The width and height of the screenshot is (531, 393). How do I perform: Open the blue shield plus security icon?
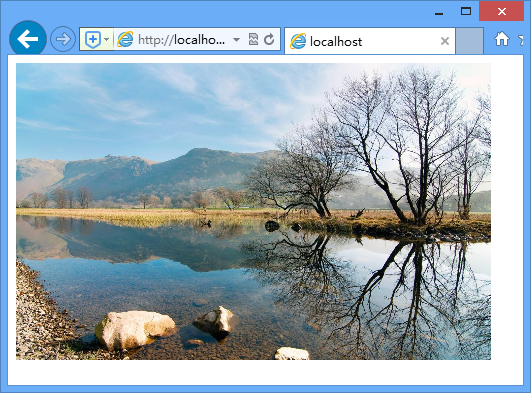pos(93,40)
